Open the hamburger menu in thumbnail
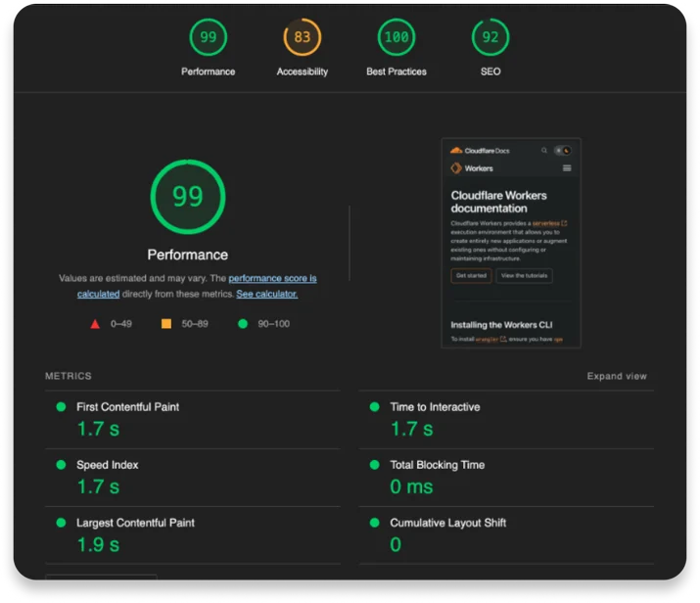This screenshot has width=700, height=603. (567, 168)
